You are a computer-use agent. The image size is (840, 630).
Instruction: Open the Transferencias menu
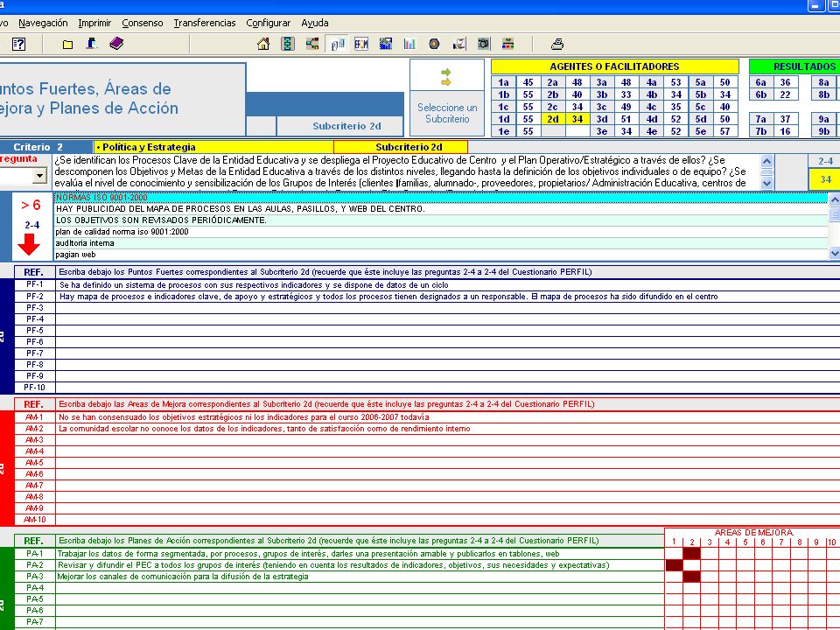pyautogui.click(x=205, y=23)
